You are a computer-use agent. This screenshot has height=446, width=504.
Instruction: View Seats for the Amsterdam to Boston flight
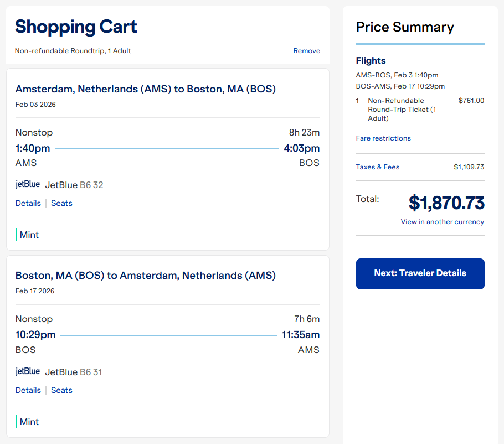pyautogui.click(x=61, y=203)
